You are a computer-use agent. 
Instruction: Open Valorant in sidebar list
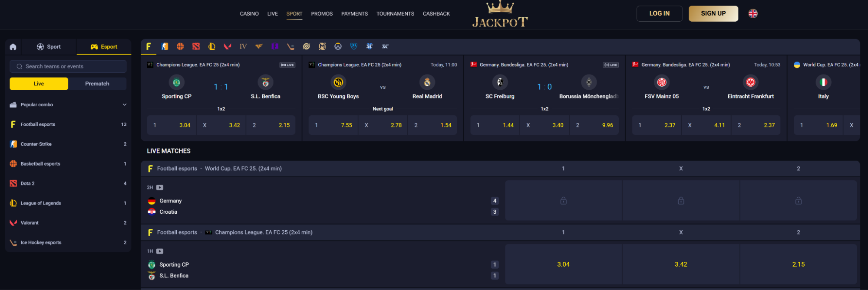tap(68, 223)
